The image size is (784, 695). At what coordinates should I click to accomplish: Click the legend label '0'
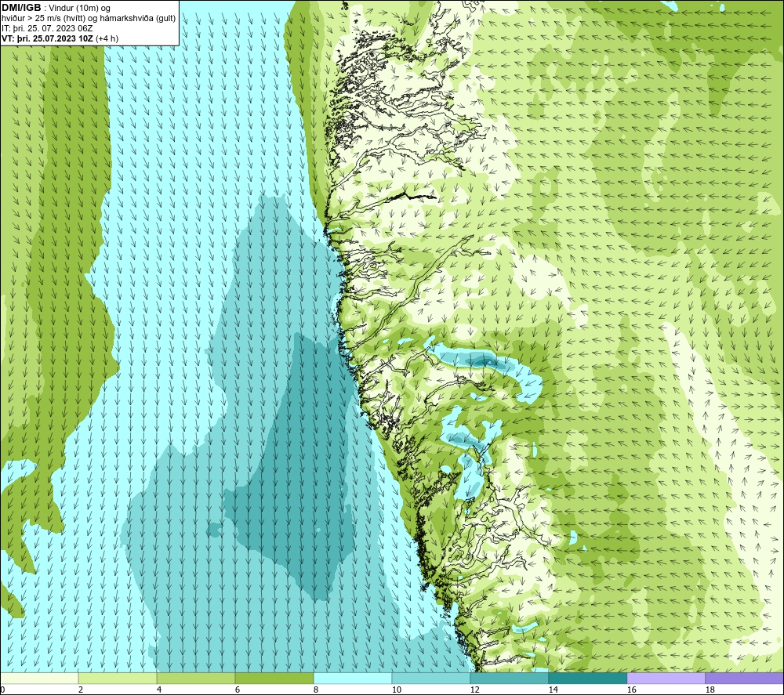pos(3,690)
